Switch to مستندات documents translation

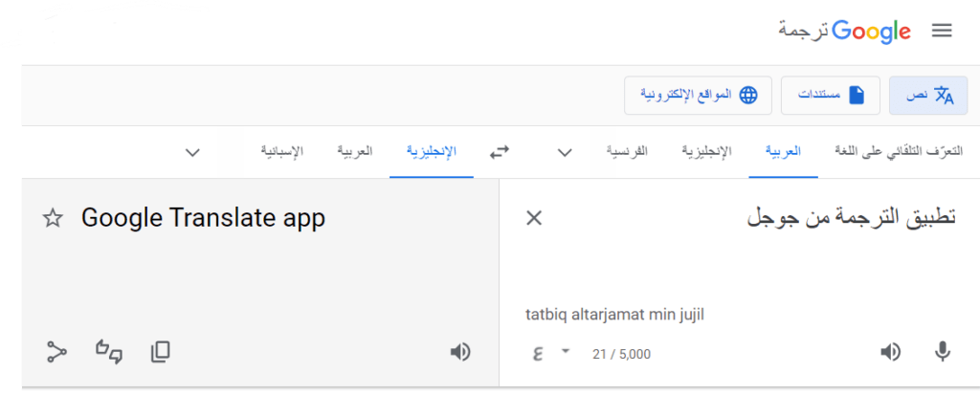(x=830, y=95)
